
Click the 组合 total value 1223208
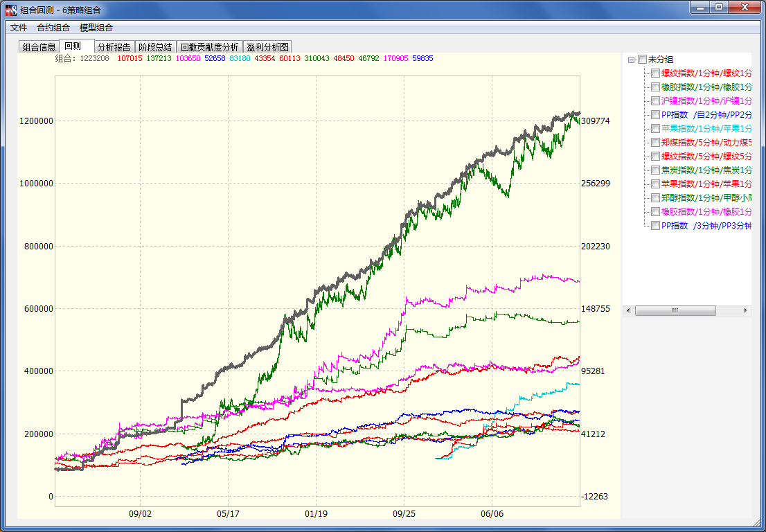click(95, 59)
